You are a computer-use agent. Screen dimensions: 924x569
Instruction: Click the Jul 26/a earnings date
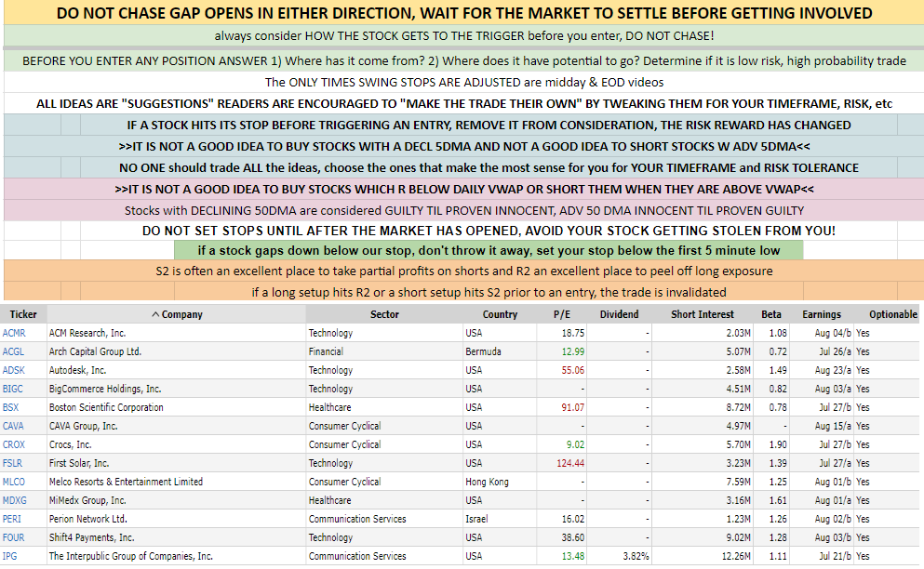835,351
